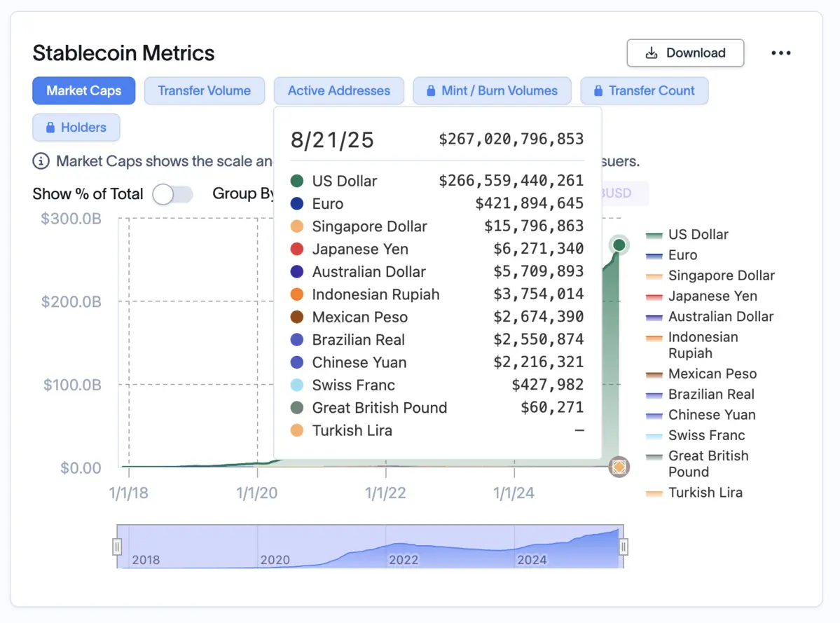Click the locked Transfer Count tab
This screenshot has width=840, height=623.
(x=644, y=91)
